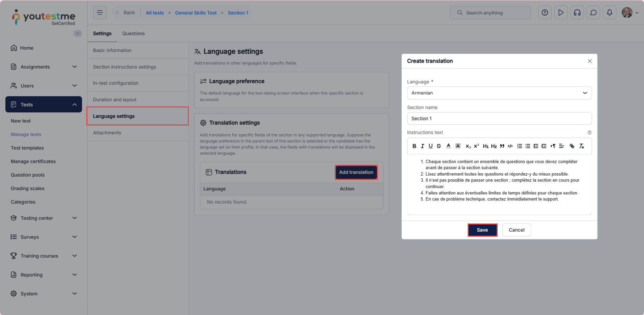Click the clear formatting icon

(582, 146)
